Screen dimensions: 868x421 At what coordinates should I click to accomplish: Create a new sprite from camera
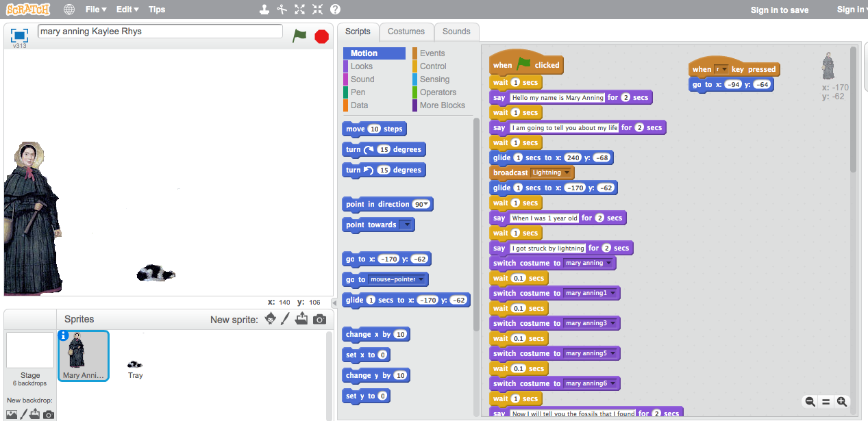point(318,318)
